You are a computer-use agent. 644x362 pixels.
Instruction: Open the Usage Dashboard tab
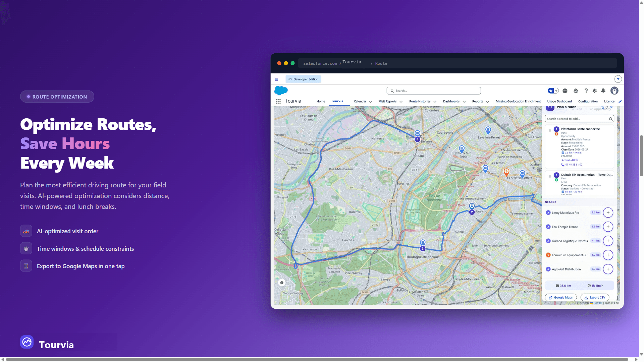[559, 102]
